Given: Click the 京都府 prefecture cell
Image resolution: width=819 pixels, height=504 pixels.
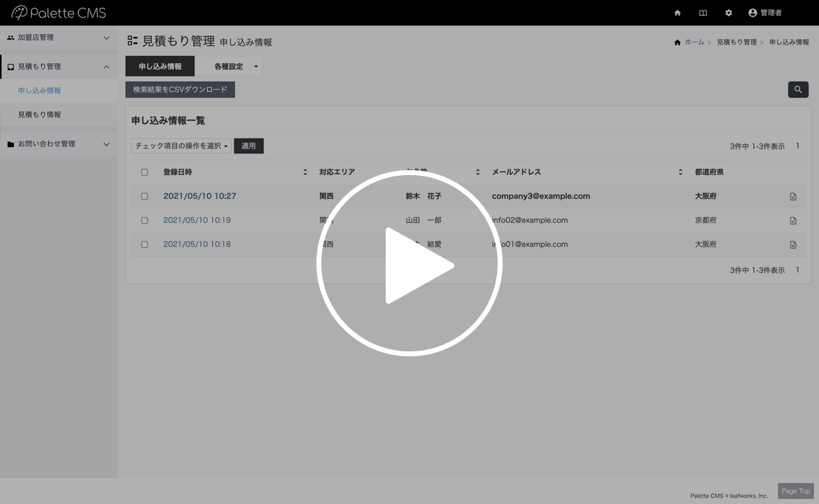Looking at the screenshot, I should 706,220.
